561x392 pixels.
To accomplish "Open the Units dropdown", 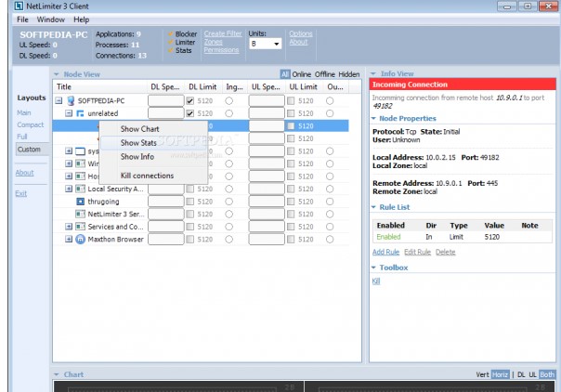I will click(x=276, y=44).
